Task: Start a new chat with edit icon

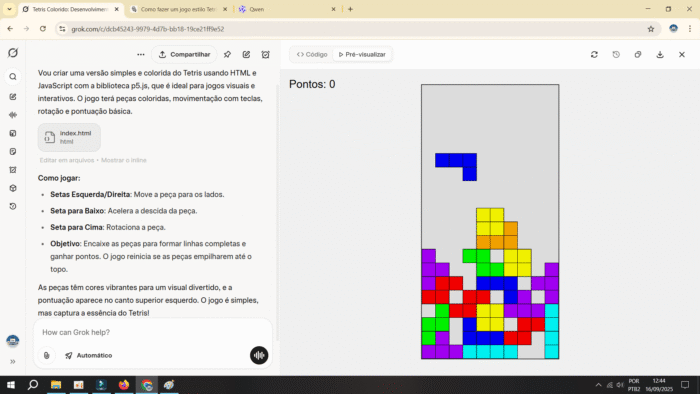Action: tap(246, 54)
